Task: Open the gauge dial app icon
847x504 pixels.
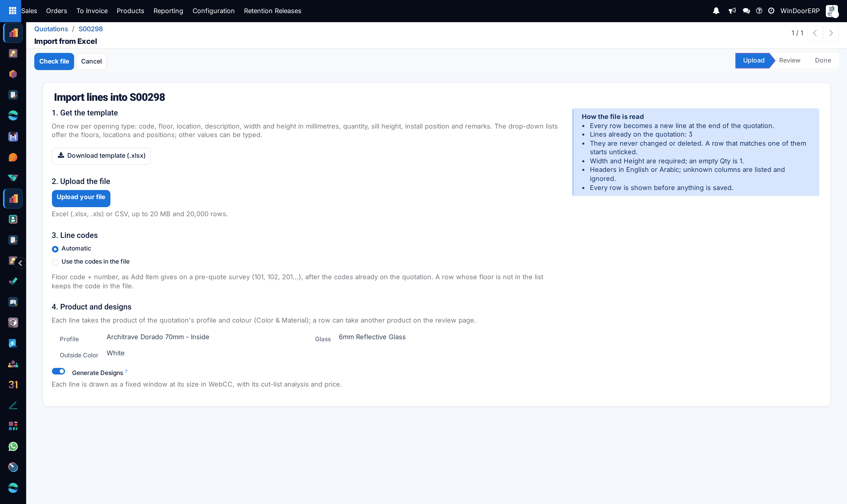Action: [13, 467]
